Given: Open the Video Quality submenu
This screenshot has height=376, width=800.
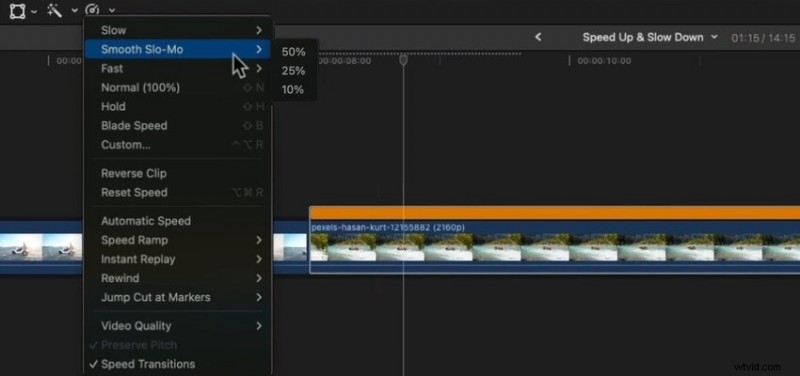Looking at the screenshot, I should 178,325.
